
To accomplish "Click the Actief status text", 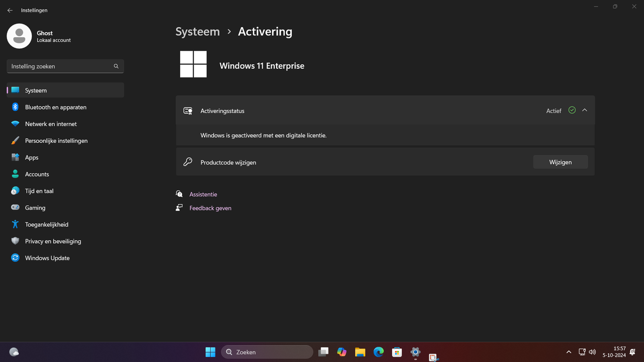I will [553, 111].
